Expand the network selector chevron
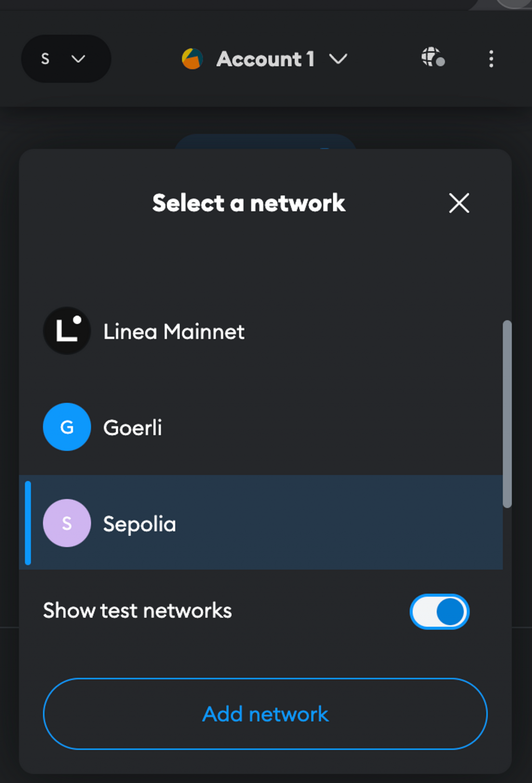 point(78,59)
